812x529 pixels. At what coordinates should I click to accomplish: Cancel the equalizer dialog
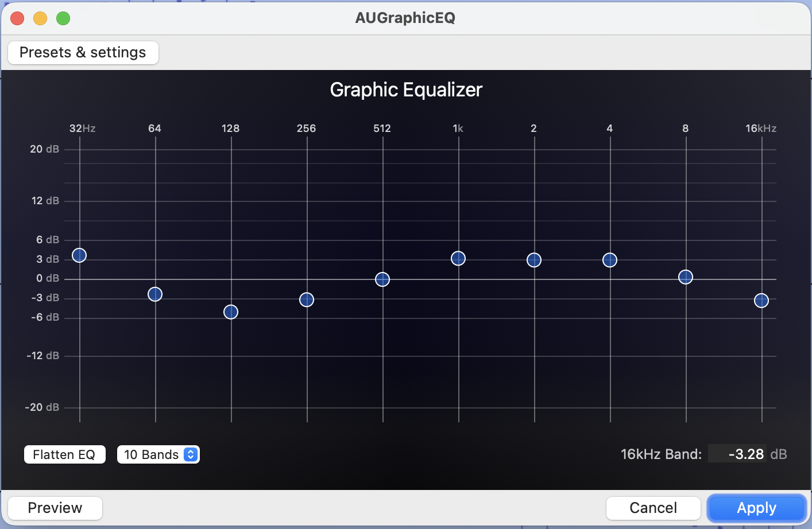[653, 508]
